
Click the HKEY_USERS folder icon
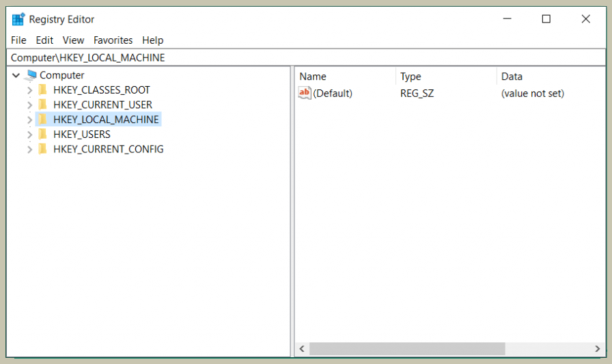pyautogui.click(x=43, y=135)
